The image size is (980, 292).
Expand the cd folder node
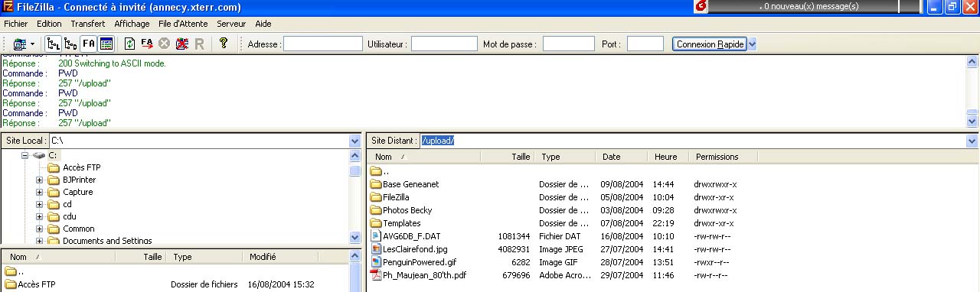(39, 204)
